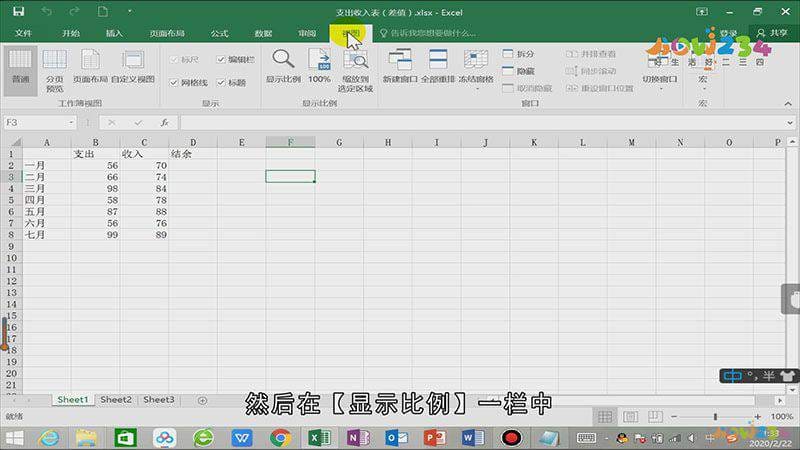Click the formula bar input field
This screenshot has height=450, width=800.
[x=482, y=122]
